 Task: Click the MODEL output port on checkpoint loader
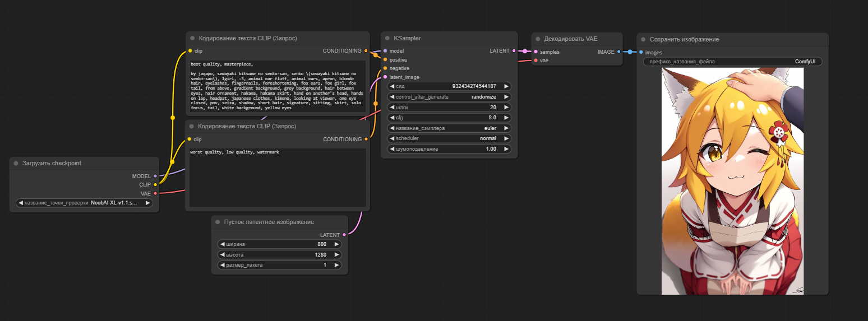click(155, 176)
